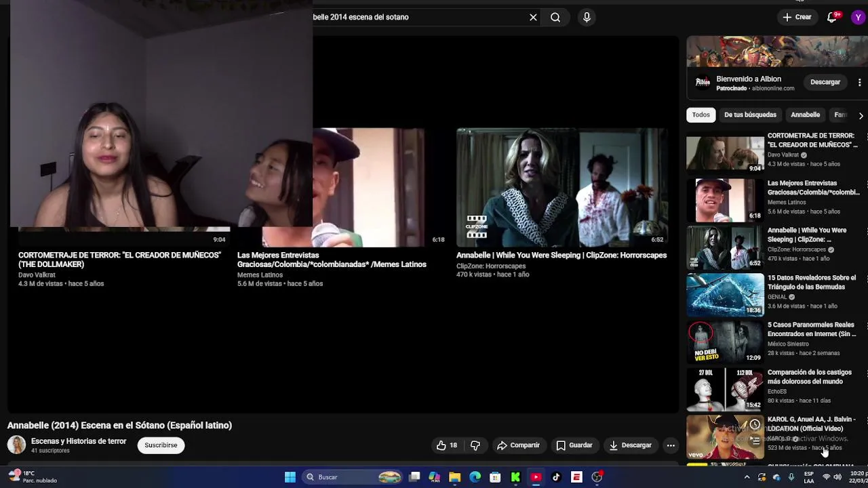Open endscreen title EL CREADOR DE MUÑECOS
This screenshot has width=868, height=488.
119,260
